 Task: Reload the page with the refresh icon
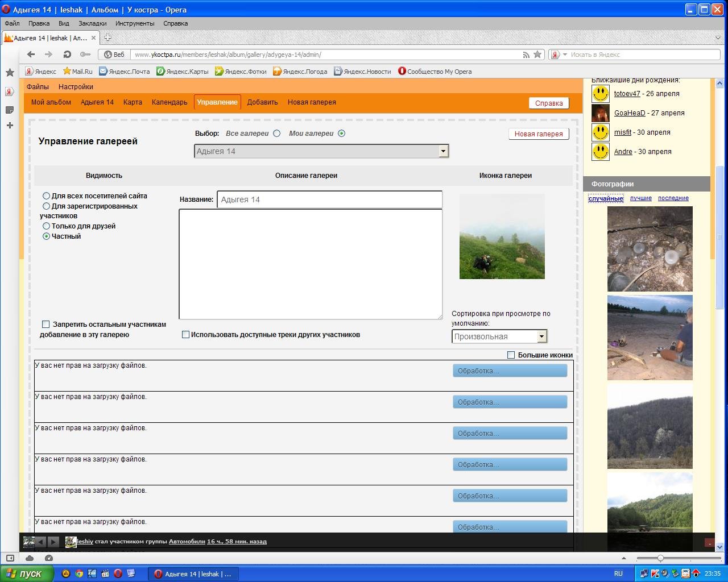pos(67,55)
